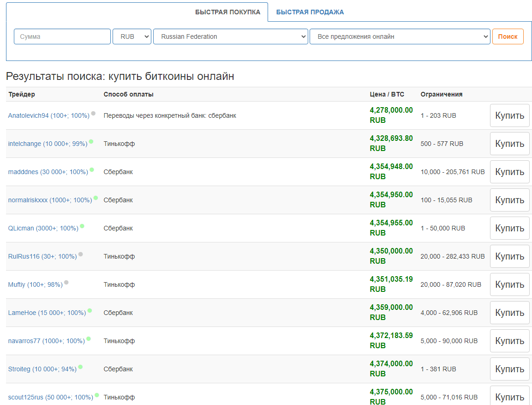The height and width of the screenshot is (405, 532).
Task: Open the RUB currency dropdown
Action: tap(132, 36)
